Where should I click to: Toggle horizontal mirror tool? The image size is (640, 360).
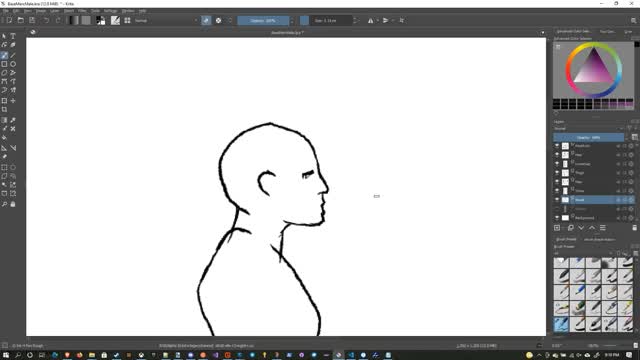coord(371,20)
